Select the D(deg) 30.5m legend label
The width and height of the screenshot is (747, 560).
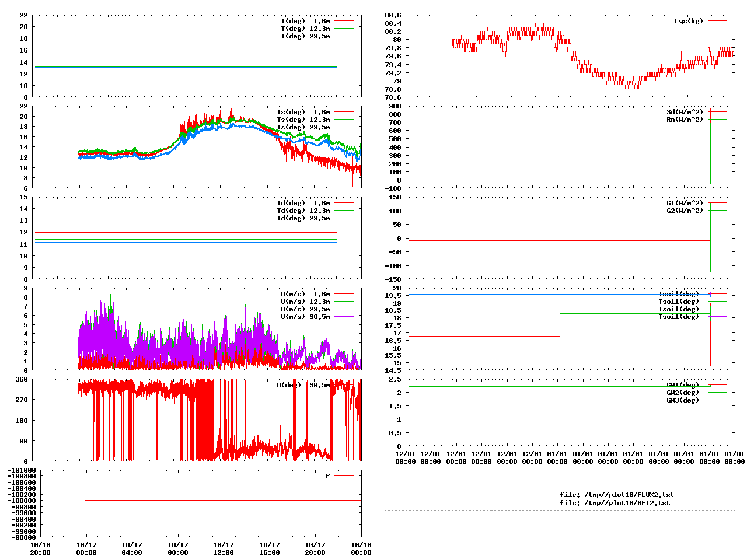click(303, 385)
